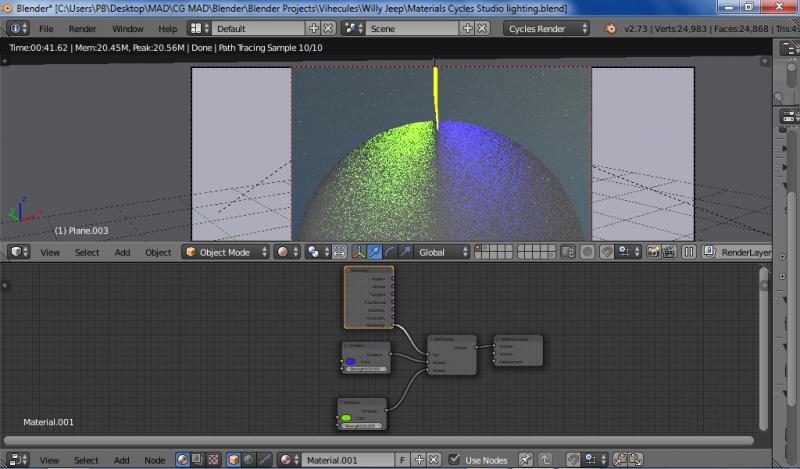Click the viewport shading sphere icon
The image size is (800, 469).
(285, 252)
